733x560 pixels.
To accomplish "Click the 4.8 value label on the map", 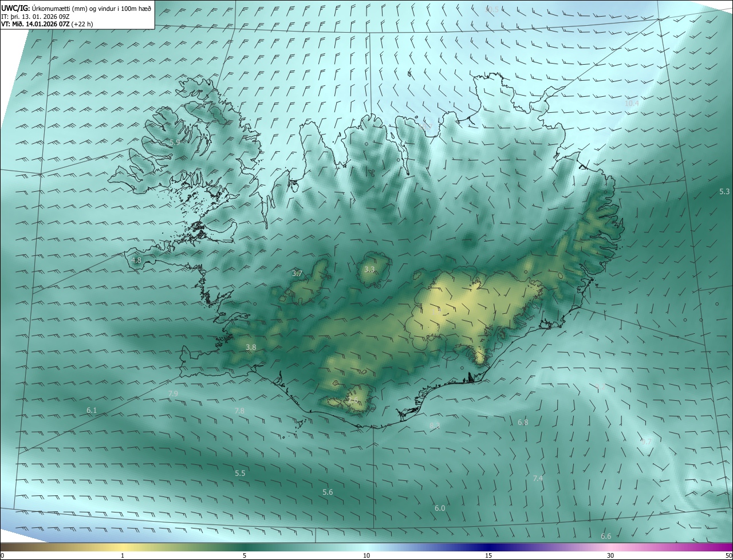I will click(136, 261).
